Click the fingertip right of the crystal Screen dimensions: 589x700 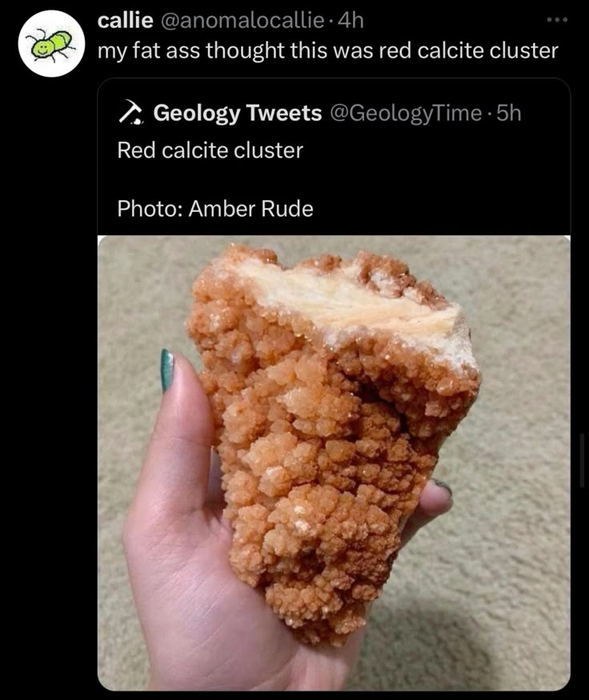[436, 500]
